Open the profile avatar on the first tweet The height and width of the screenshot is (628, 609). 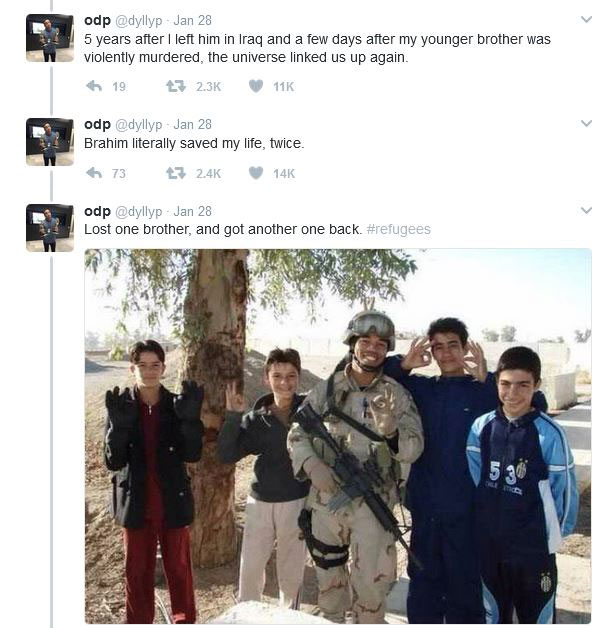tap(50, 38)
